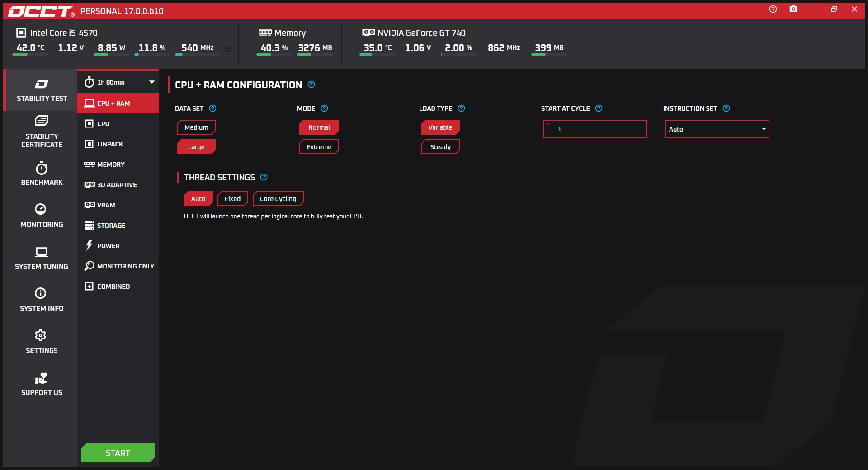Image resolution: width=868 pixels, height=470 pixels.
Task: Select the Power test
Action: (118, 246)
